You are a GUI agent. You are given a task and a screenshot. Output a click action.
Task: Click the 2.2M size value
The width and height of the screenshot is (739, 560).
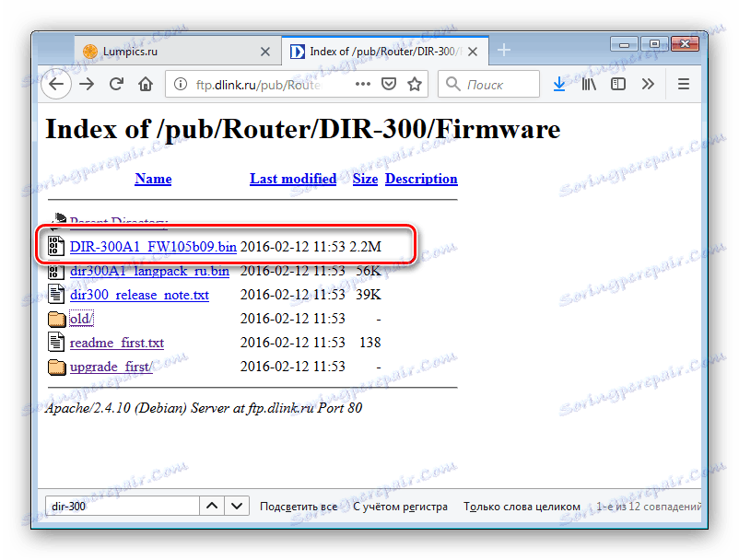pyautogui.click(x=365, y=247)
